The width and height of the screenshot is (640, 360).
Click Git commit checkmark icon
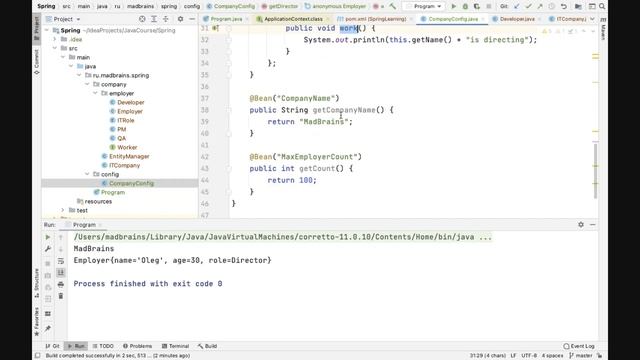click(x=528, y=7)
